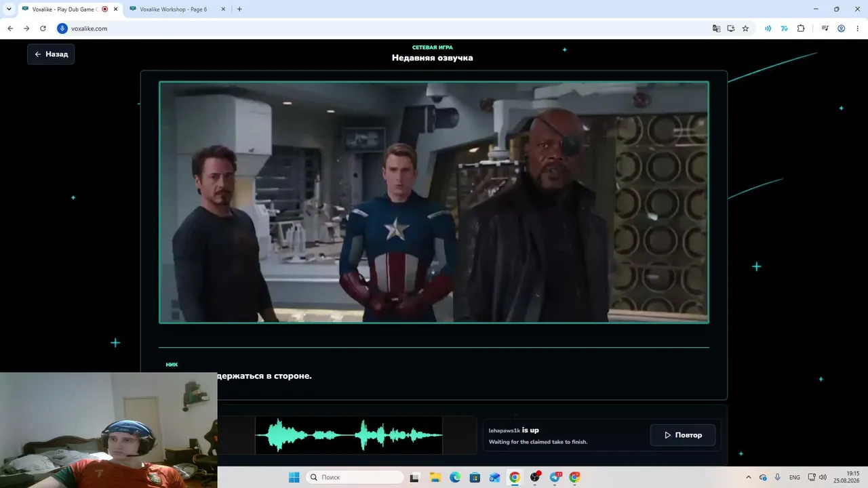The width and height of the screenshot is (868, 488).
Task: Navigate back in browser history
Action: tap(10, 28)
